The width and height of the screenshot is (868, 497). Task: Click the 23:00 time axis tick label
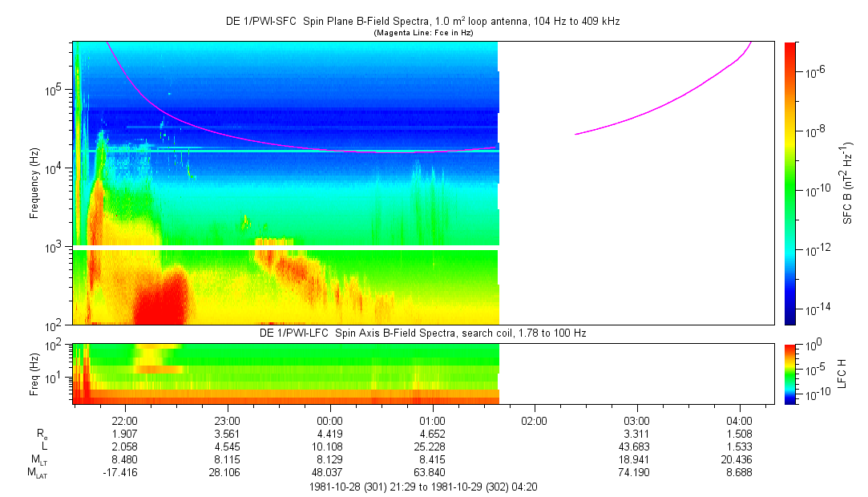228,420
